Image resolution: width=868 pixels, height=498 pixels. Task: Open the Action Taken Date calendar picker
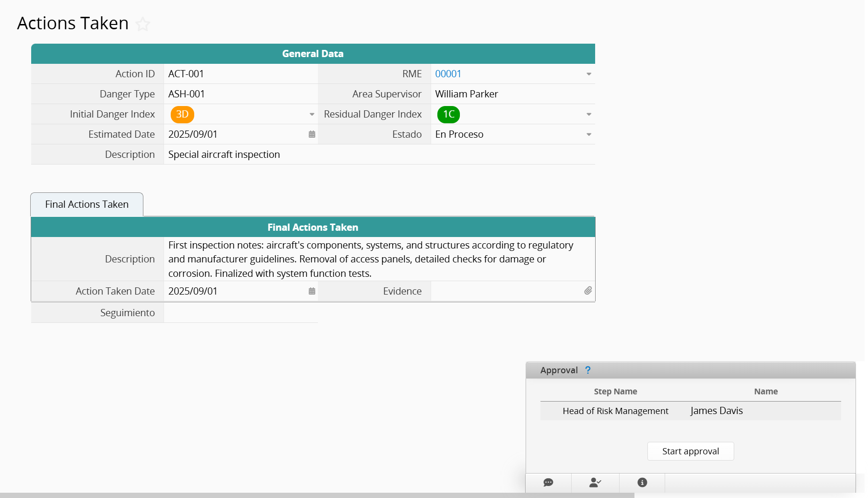click(x=312, y=291)
